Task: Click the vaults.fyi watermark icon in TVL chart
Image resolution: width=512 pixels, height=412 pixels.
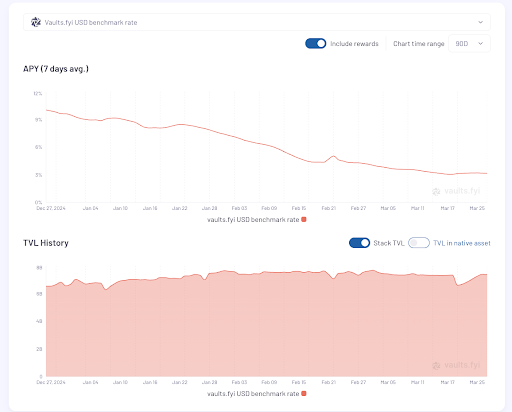Action: [x=436, y=366]
